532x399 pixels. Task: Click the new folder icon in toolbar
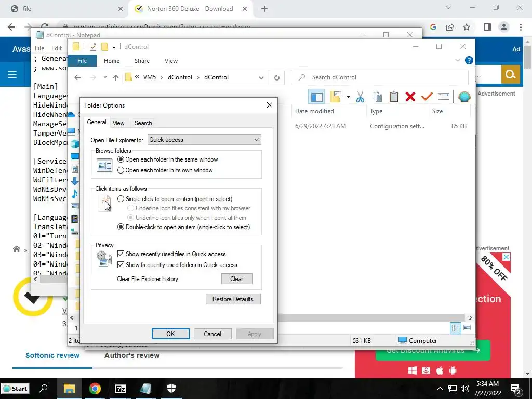336,97
